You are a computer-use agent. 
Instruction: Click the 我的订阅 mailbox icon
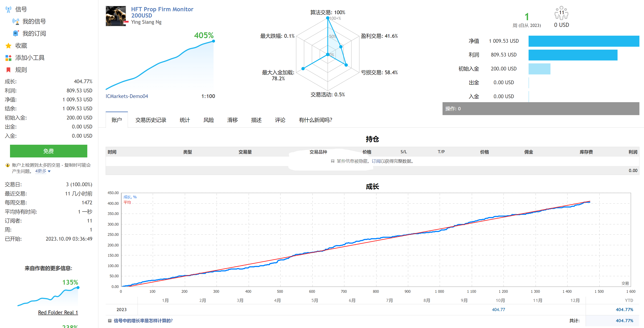(16, 34)
